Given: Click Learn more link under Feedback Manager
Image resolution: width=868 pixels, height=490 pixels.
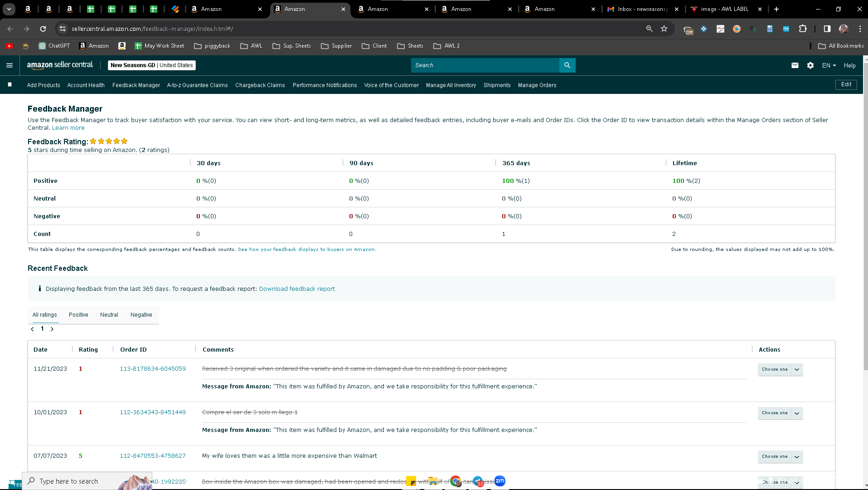Looking at the screenshot, I should pyautogui.click(x=68, y=128).
